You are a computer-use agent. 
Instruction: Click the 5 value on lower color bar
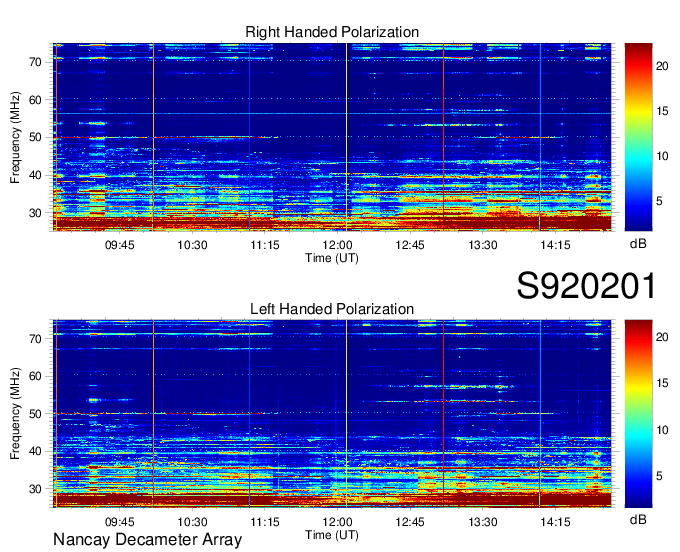point(659,476)
